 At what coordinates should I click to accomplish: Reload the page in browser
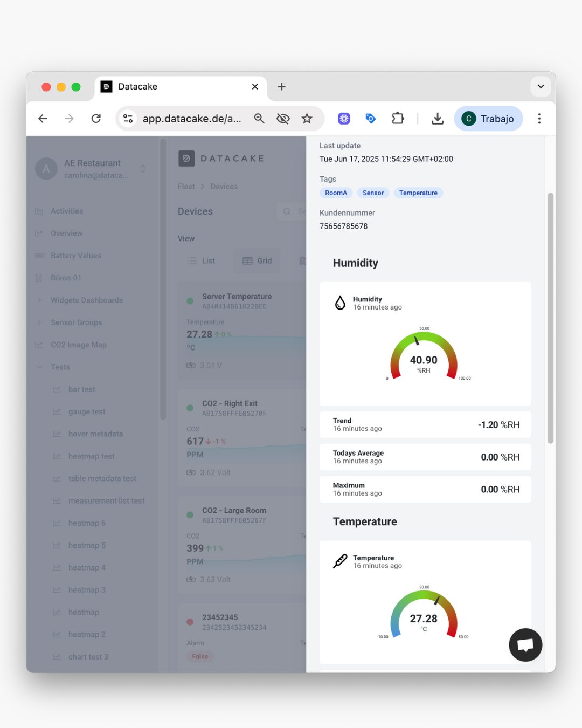(96, 119)
